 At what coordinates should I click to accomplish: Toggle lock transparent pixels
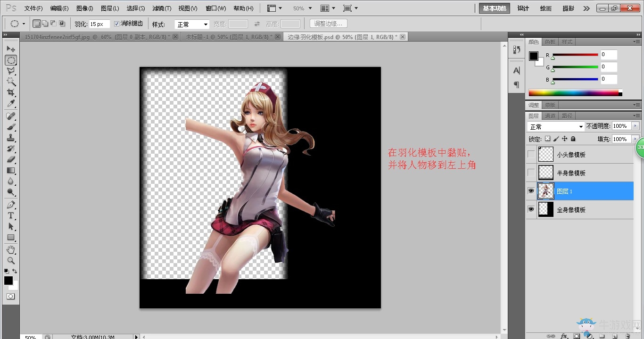[x=547, y=139]
